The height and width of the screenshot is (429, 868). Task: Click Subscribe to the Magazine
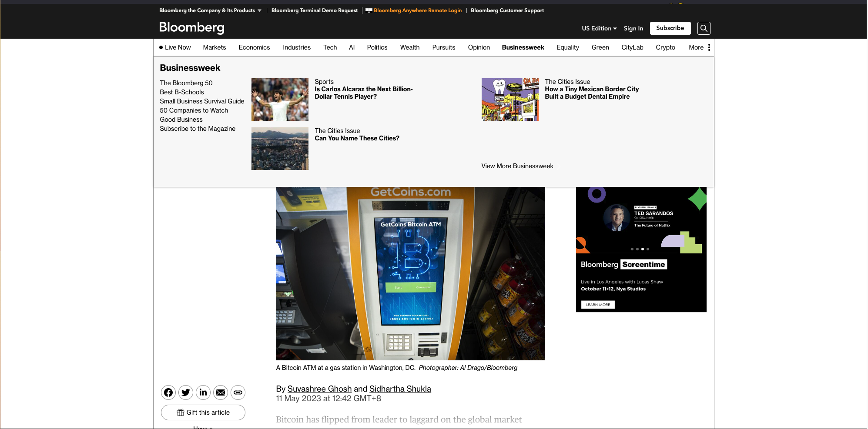[x=198, y=129]
